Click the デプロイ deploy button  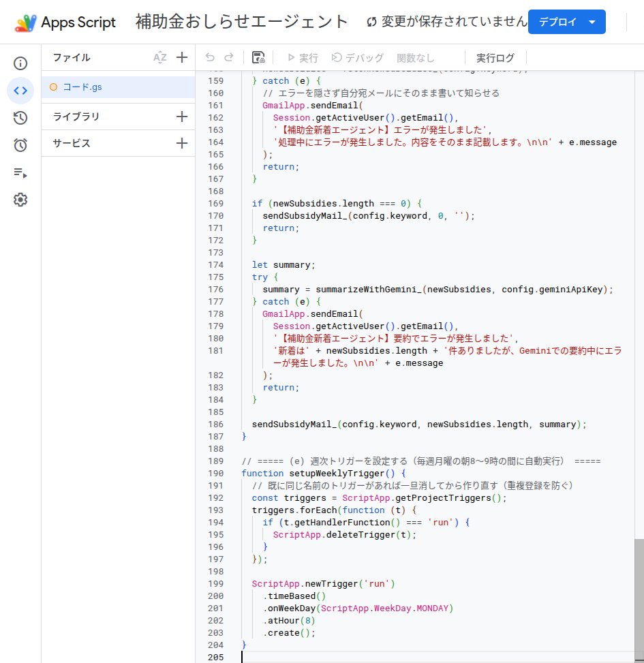point(557,22)
